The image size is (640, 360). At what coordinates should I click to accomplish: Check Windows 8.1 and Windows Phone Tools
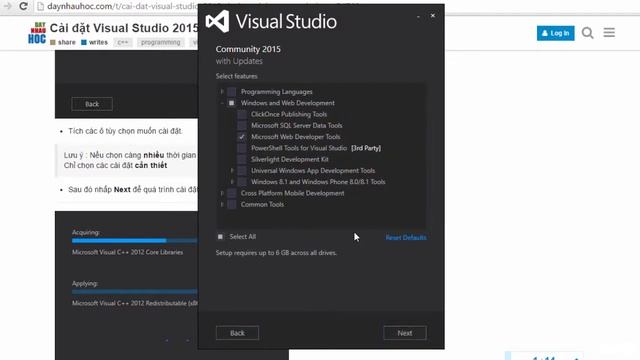point(242,182)
